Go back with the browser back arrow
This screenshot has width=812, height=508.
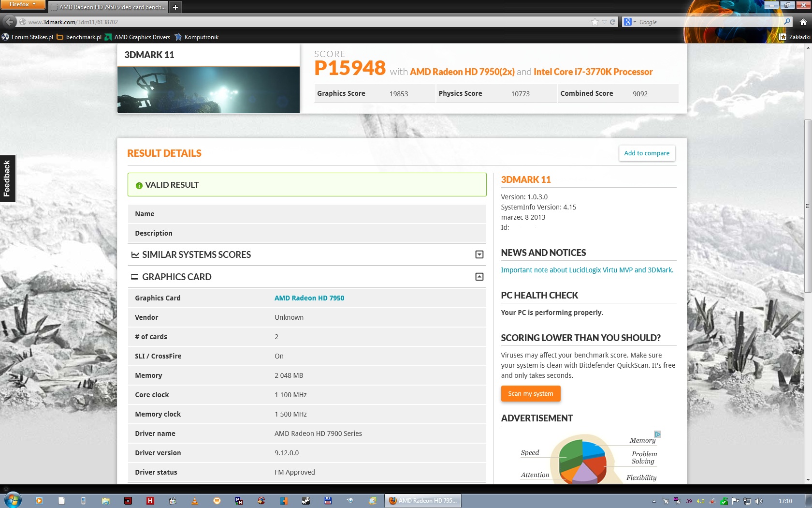coord(9,22)
